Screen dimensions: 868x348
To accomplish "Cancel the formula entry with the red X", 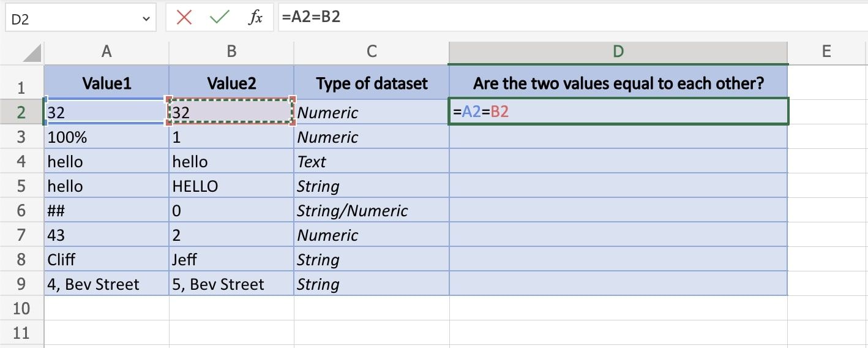I will [x=184, y=18].
